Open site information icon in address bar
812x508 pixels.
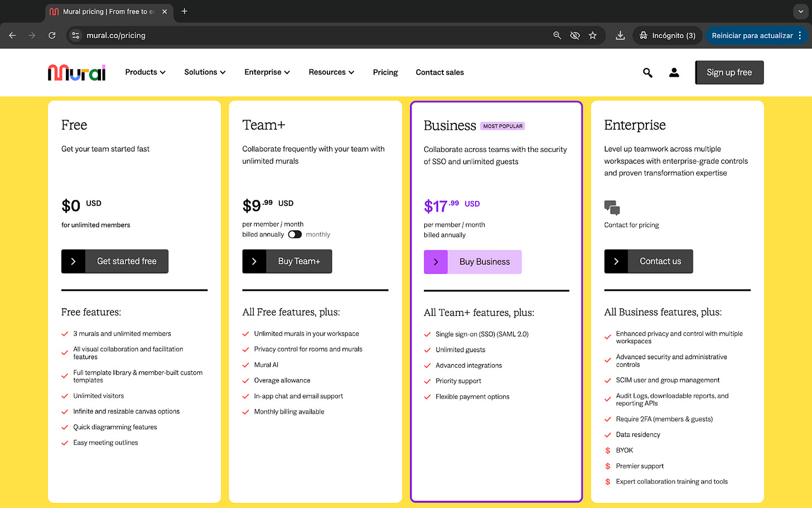tap(76, 35)
